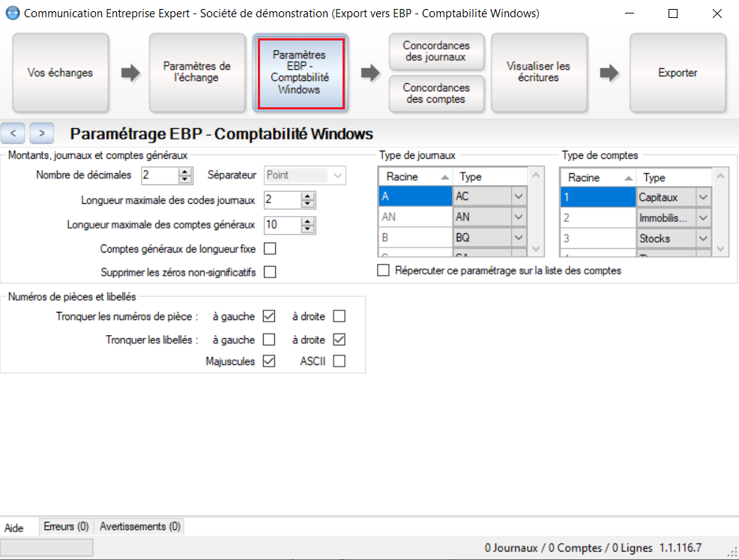Open Concordances des journaux
Screen dimensions: 739x560
click(x=436, y=52)
